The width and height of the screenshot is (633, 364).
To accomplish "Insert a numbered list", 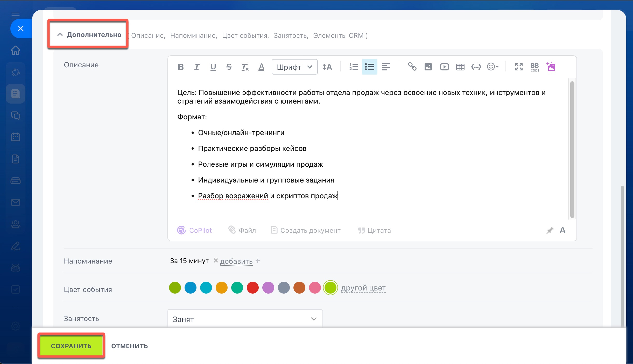I will coord(354,67).
